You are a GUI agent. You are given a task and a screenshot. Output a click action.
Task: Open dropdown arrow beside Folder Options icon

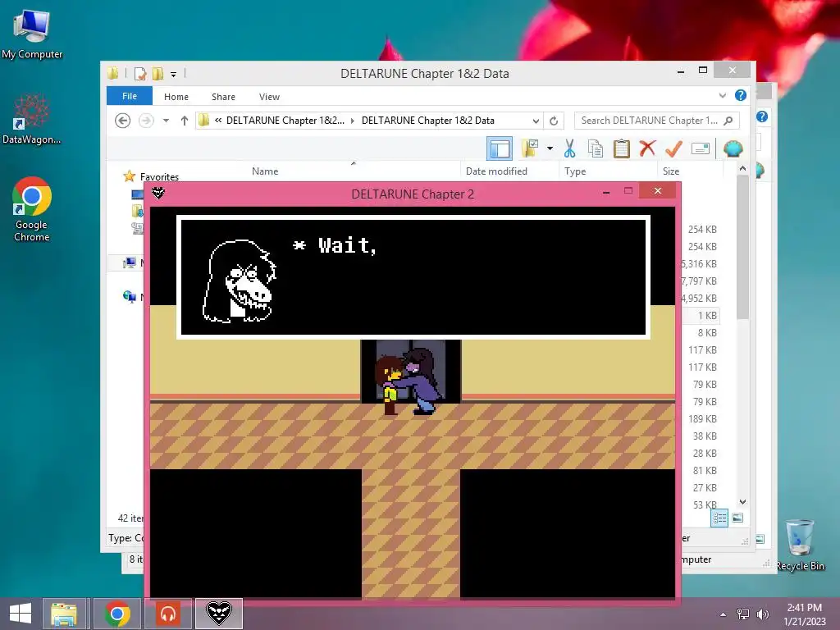tap(550, 148)
